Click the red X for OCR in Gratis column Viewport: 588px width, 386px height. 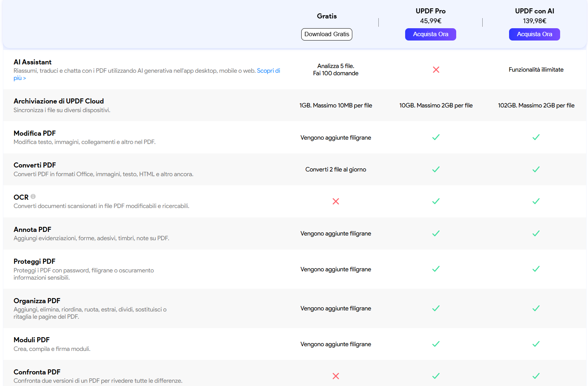[x=336, y=201]
